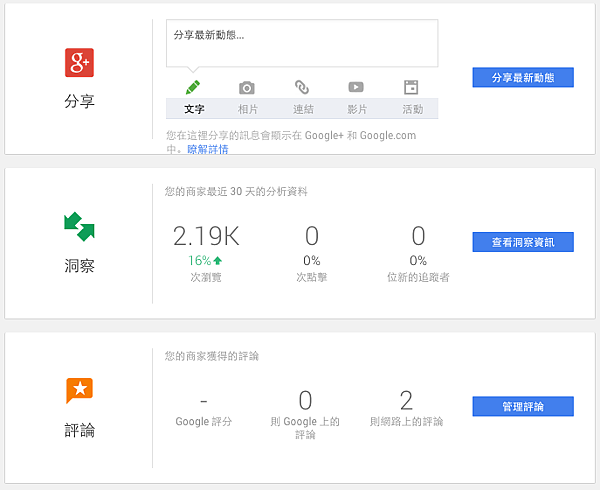Select the video play icon
This screenshot has height=490, width=600.
pyautogui.click(x=356, y=87)
